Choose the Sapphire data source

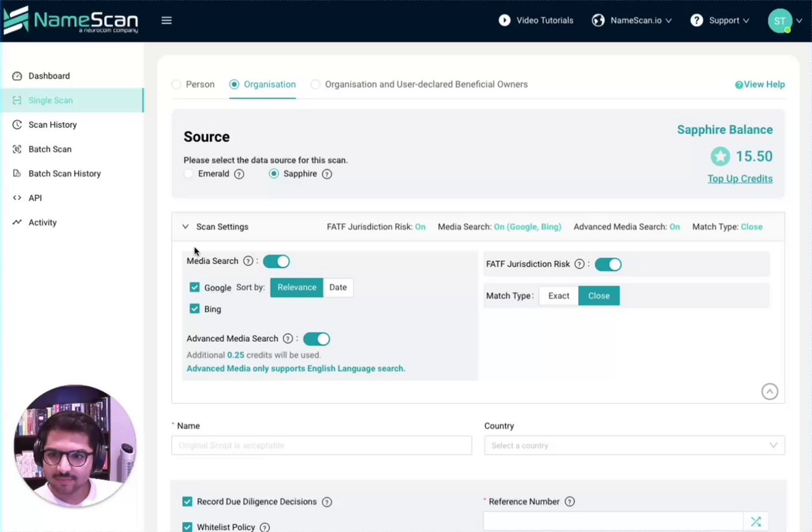click(x=274, y=174)
